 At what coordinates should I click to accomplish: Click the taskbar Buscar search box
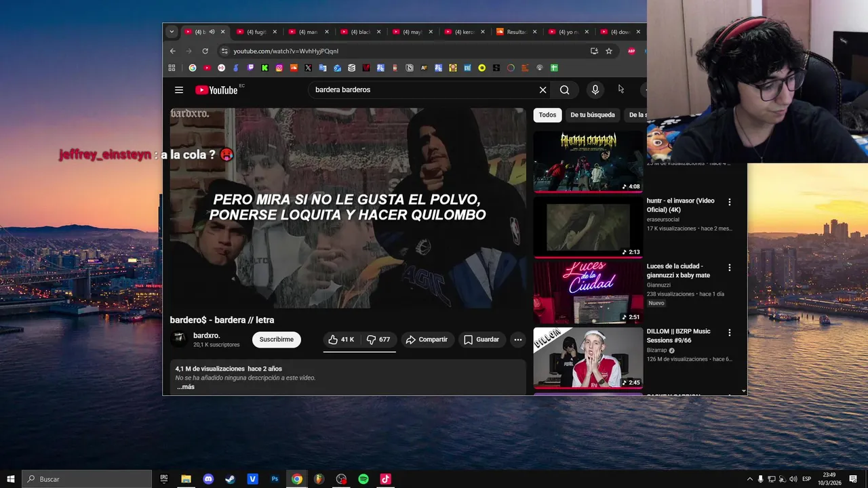pyautogui.click(x=87, y=479)
